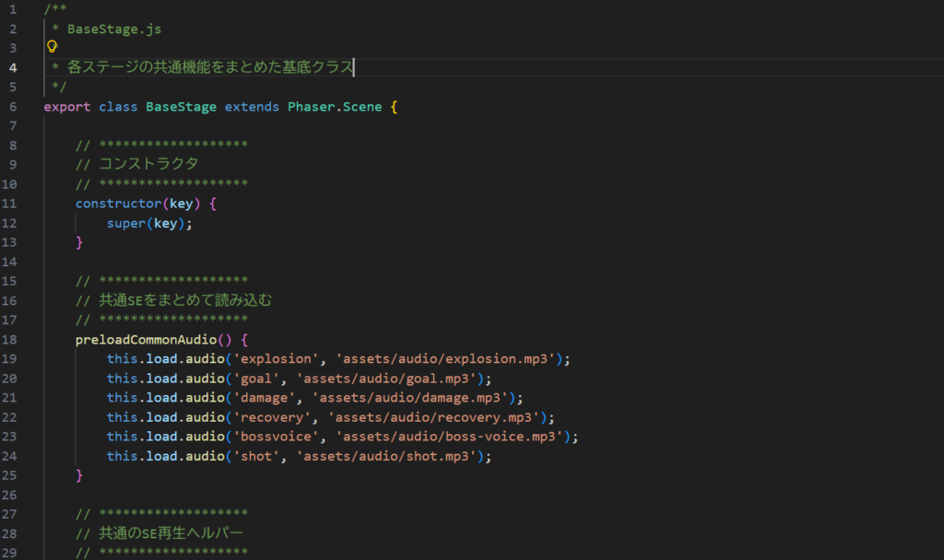Click the super call on line 12
Image resolution: width=944 pixels, height=560 pixels.
pos(125,223)
